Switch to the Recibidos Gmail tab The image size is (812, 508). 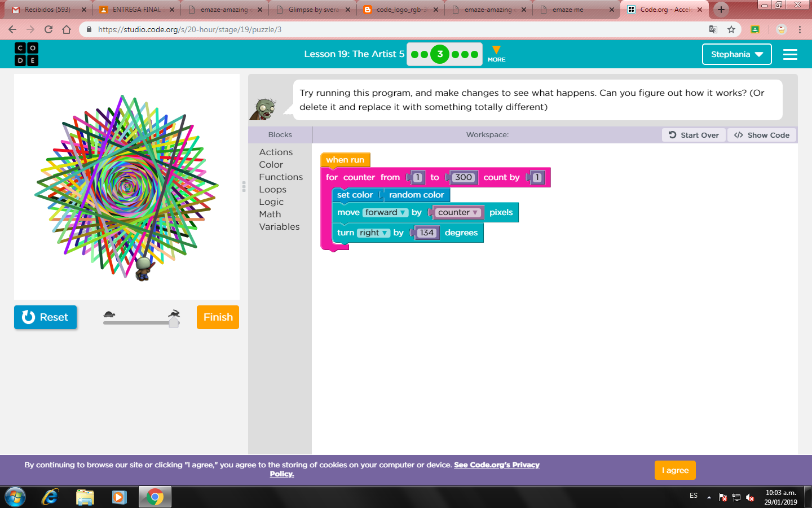(48, 10)
